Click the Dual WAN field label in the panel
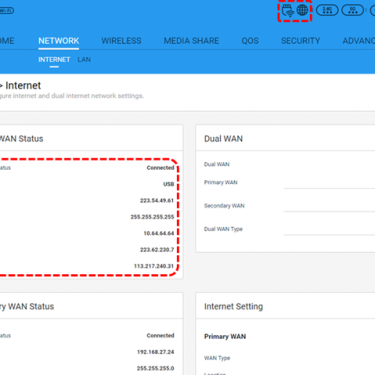375x375 pixels. click(x=217, y=164)
